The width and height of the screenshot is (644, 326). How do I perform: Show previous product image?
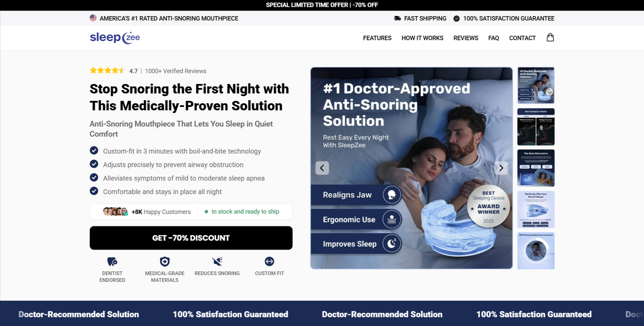[x=322, y=168]
